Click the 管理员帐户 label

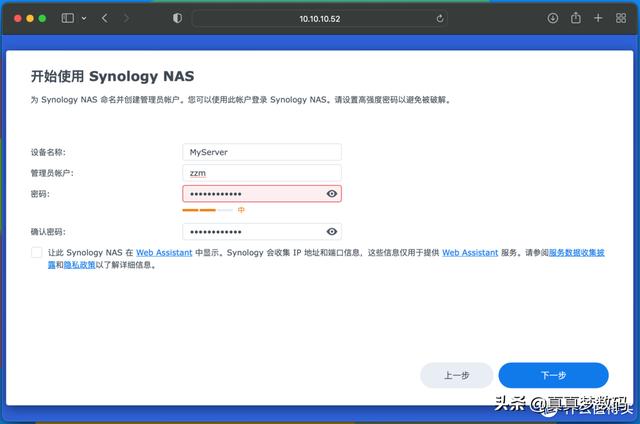pyautogui.click(x=52, y=173)
